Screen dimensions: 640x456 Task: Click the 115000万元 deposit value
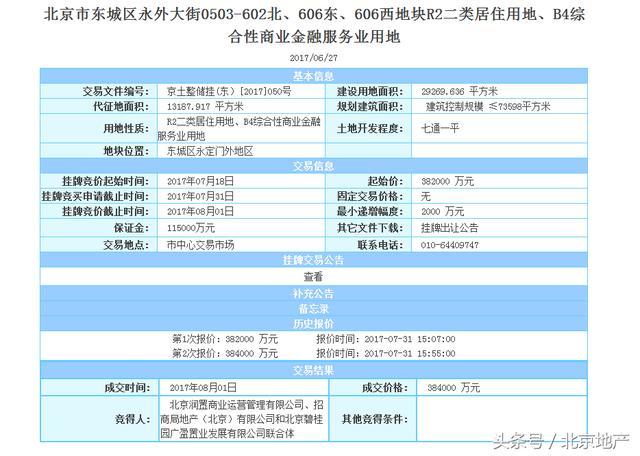[x=191, y=228]
